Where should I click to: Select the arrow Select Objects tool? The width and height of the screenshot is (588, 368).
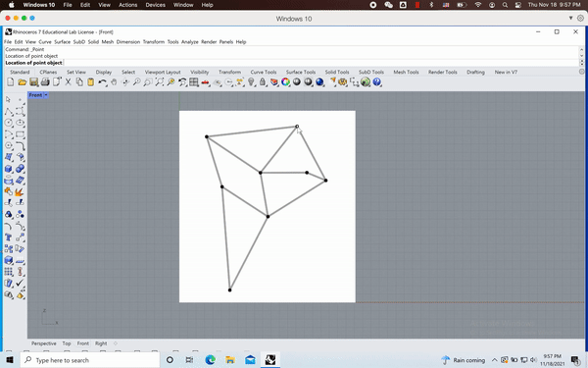(x=8, y=100)
